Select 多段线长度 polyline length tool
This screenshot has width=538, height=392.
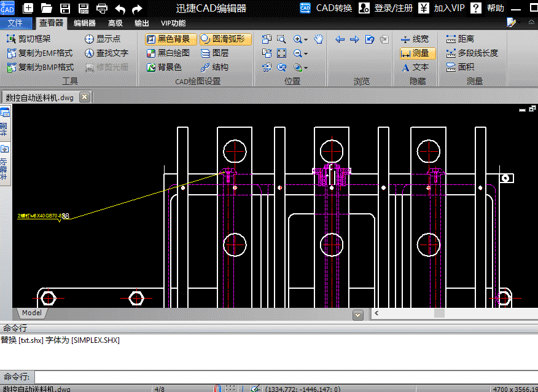[x=472, y=53]
